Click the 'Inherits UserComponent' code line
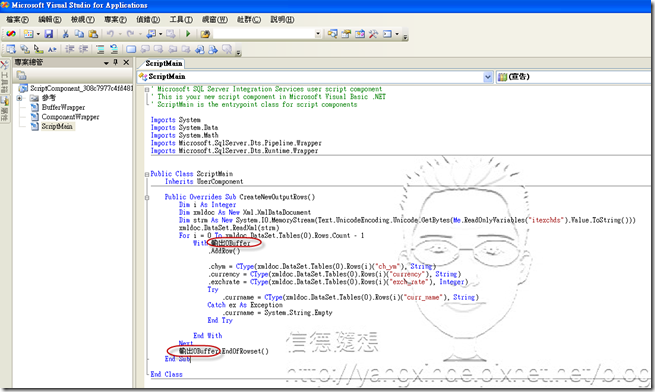Image resolution: width=655 pixels, height=392 pixels. pos(204,182)
